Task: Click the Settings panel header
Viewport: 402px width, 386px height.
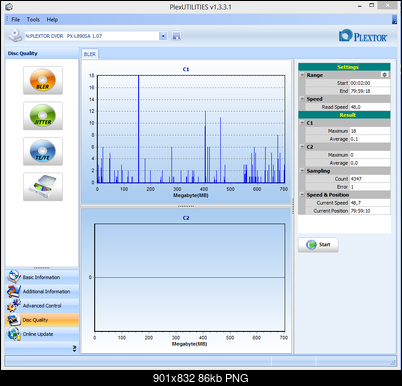Action: click(x=344, y=67)
